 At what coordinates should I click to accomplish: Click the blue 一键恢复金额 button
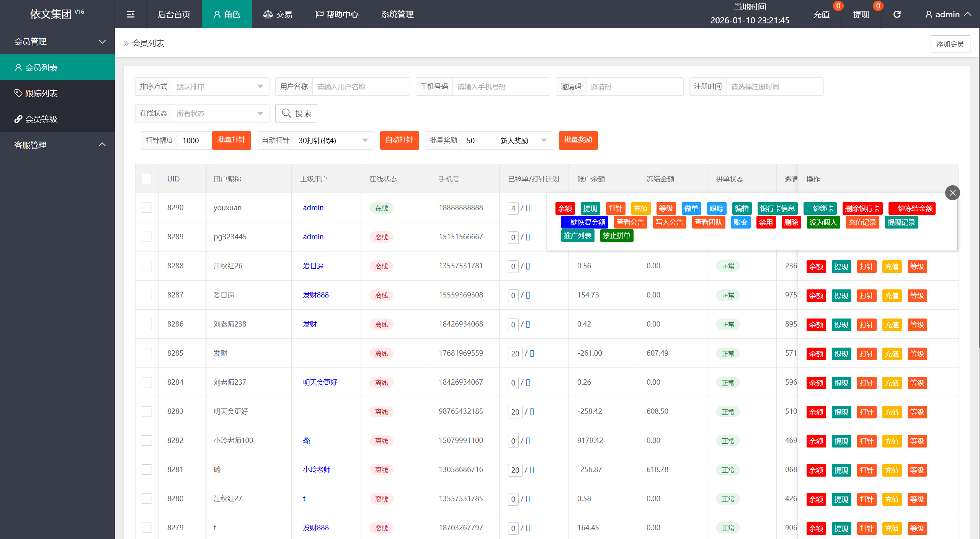[584, 222]
